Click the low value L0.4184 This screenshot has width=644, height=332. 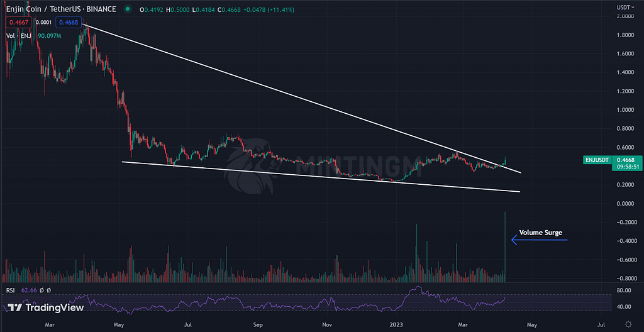pyautogui.click(x=203, y=9)
